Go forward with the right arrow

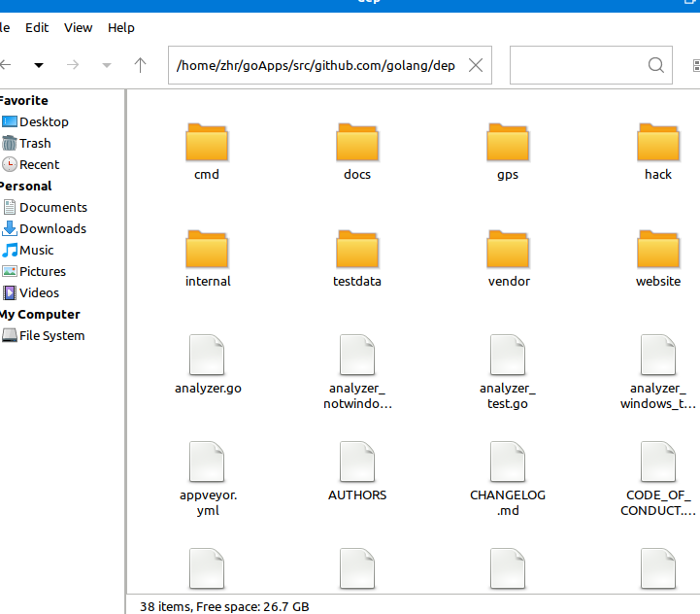[x=73, y=65]
